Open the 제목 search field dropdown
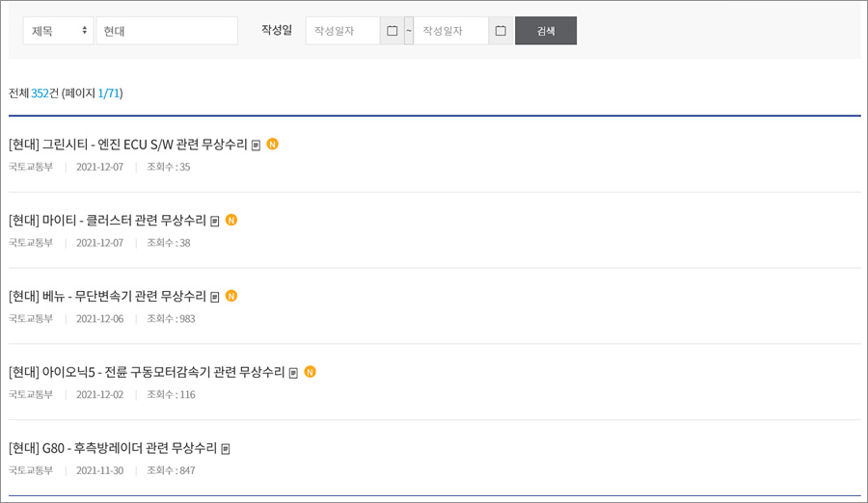 [58, 31]
